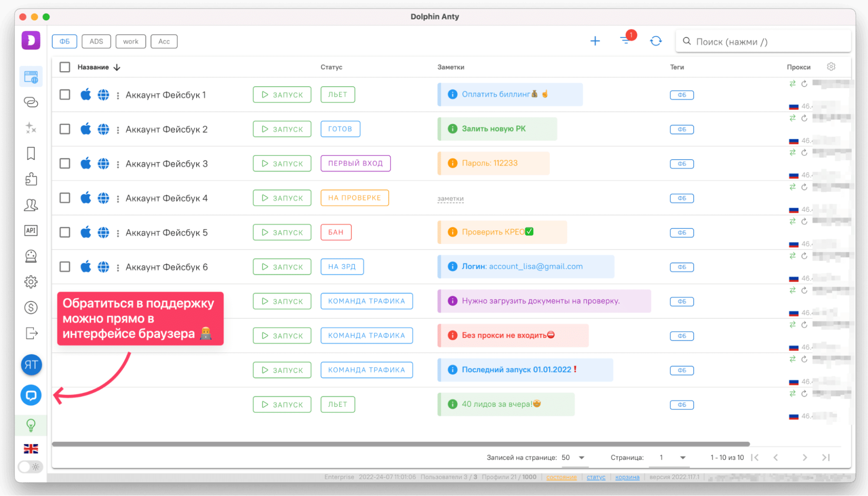Click the lightbulb icon in sidebar

tap(31, 425)
